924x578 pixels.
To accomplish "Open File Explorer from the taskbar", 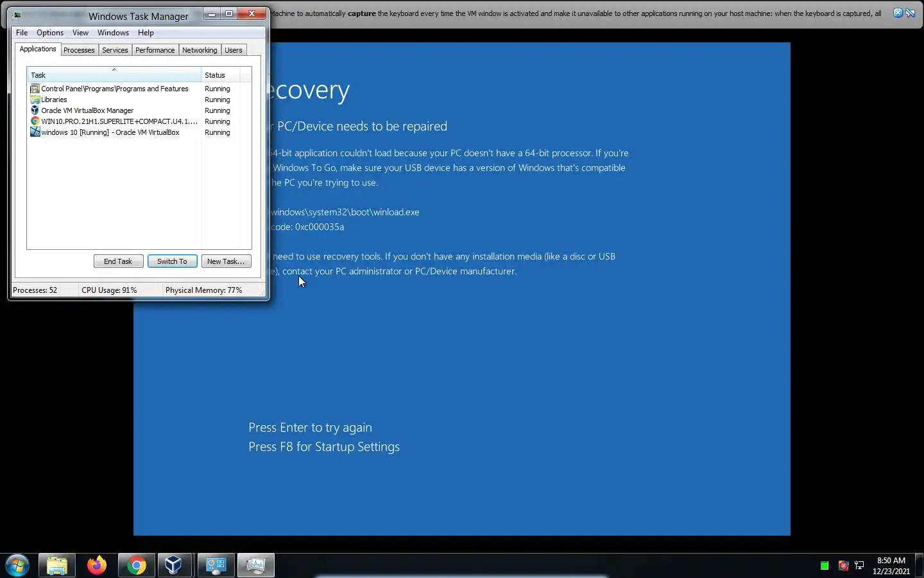I will [x=56, y=565].
